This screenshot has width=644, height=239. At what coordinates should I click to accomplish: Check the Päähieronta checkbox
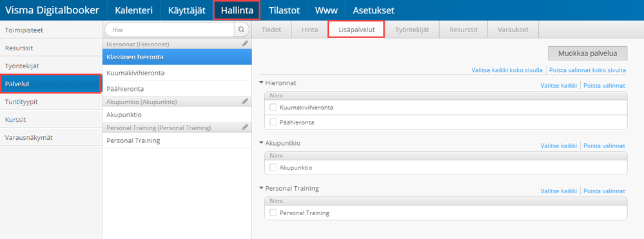(273, 122)
